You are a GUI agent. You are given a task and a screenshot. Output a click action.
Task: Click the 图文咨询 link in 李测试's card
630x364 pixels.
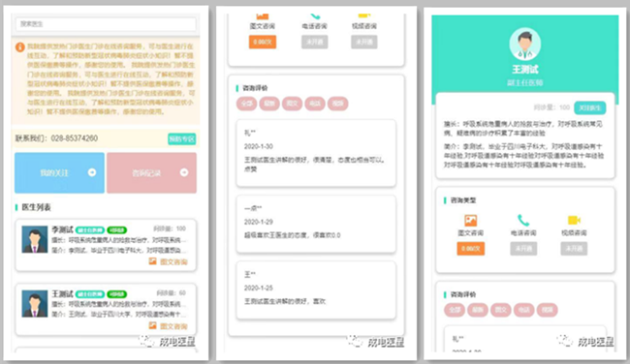click(173, 261)
